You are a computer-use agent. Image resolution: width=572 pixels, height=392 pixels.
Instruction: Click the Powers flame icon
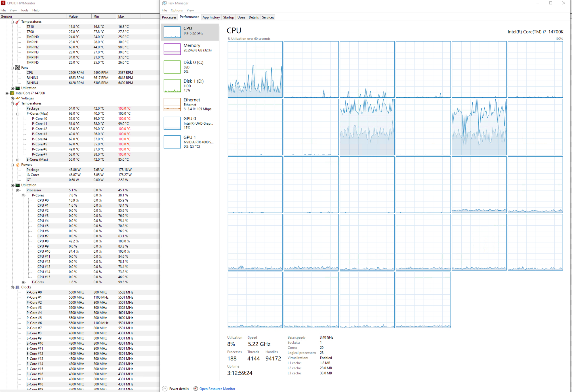coord(18,165)
